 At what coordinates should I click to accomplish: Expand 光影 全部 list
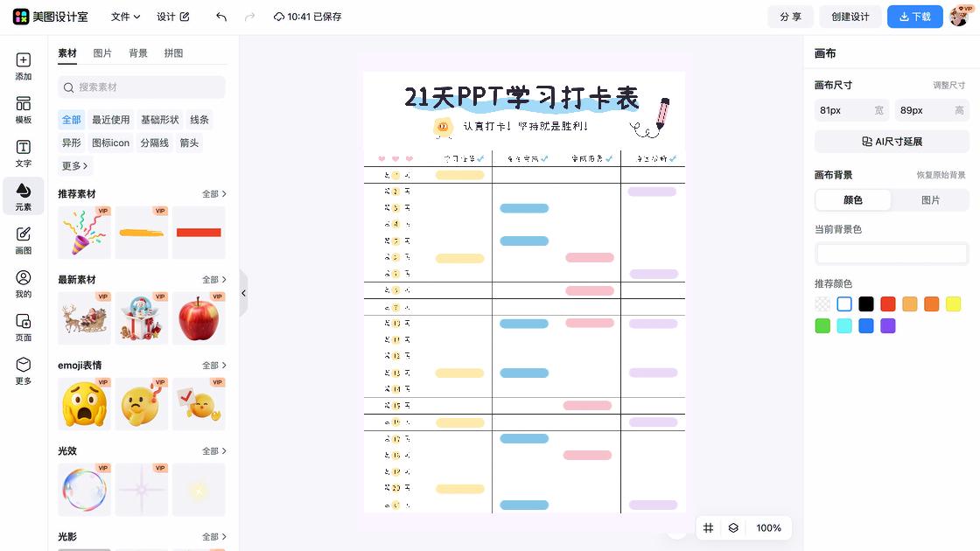coord(213,537)
